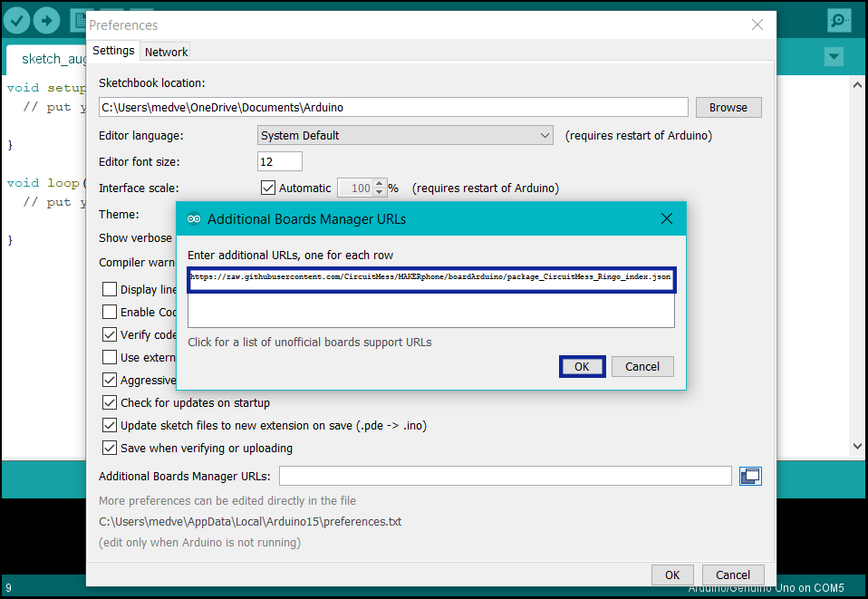Viewport: 868px width, 599px height.
Task: Click the New sketch icon in Arduino toolbar
Action: [x=79, y=21]
